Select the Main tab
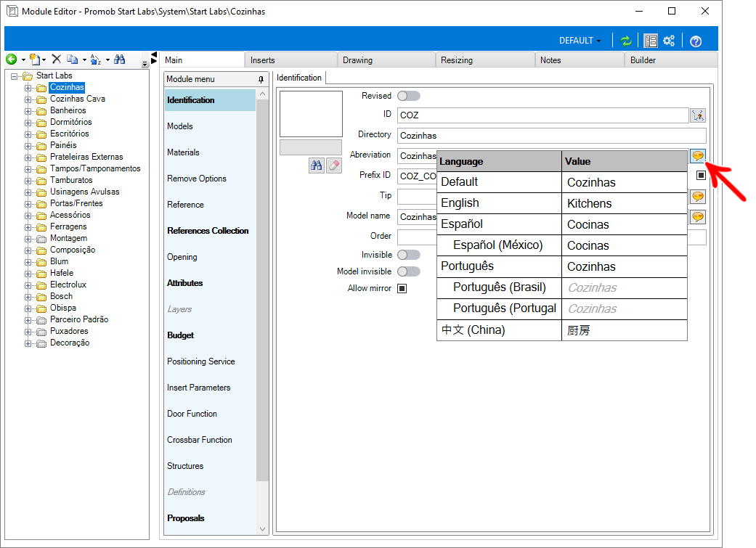This screenshot has width=756, height=548. [202, 60]
